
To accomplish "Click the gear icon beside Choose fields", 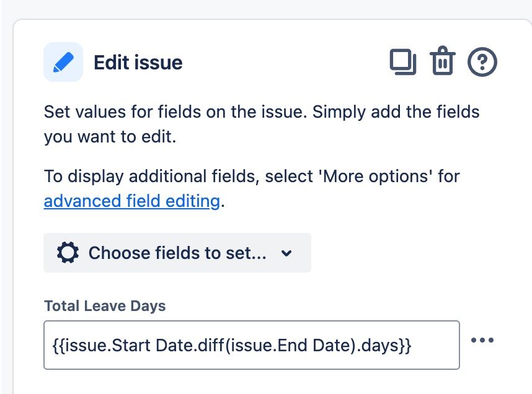I will coord(68,253).
